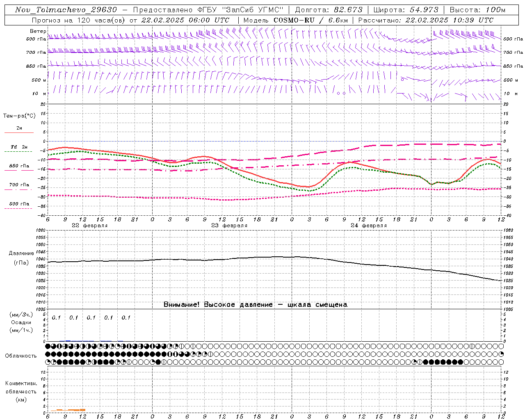The width and height of the screenshot is (525, 420).
Task: Select the text Предоставлено ФГБУ "ЗапСиб УГМС"
Action: tap(208, 10)
